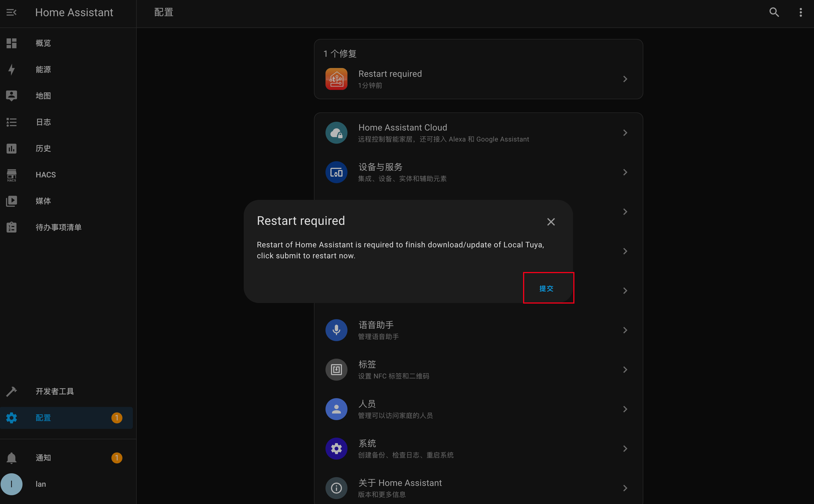Click the 语音助手 microphone icon
814x504 pixels.
click(x=336, y=330)
